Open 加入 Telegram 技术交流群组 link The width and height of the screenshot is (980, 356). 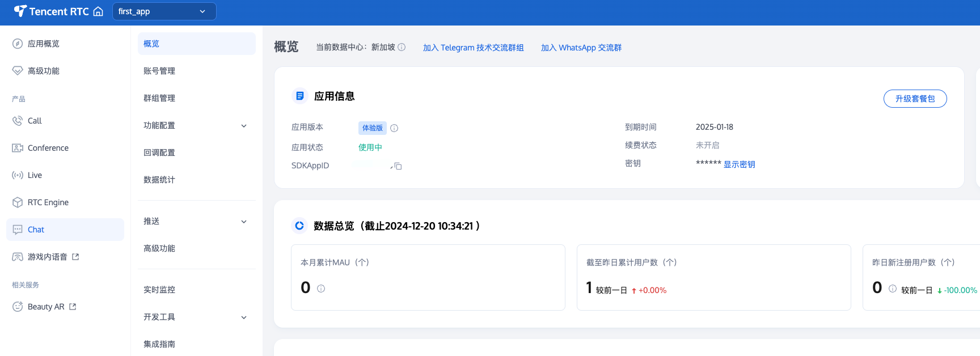click(x=474, y=48)
